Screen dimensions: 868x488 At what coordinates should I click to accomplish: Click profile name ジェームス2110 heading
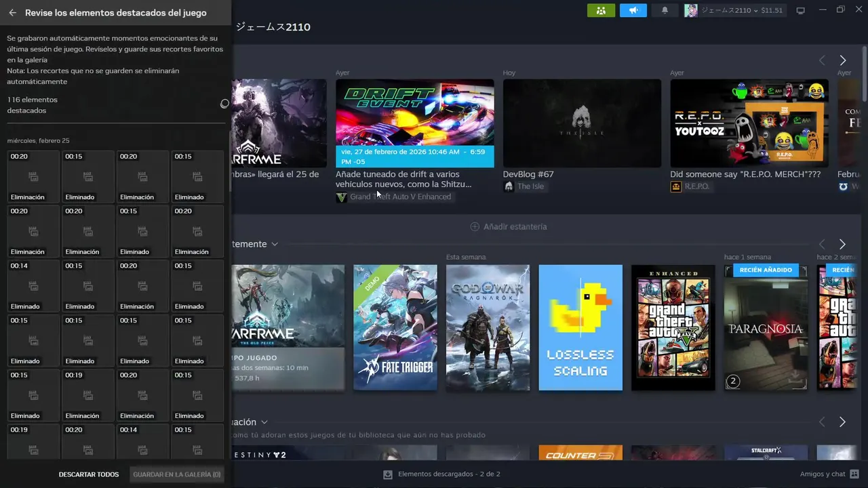click(x=273, y=27)
